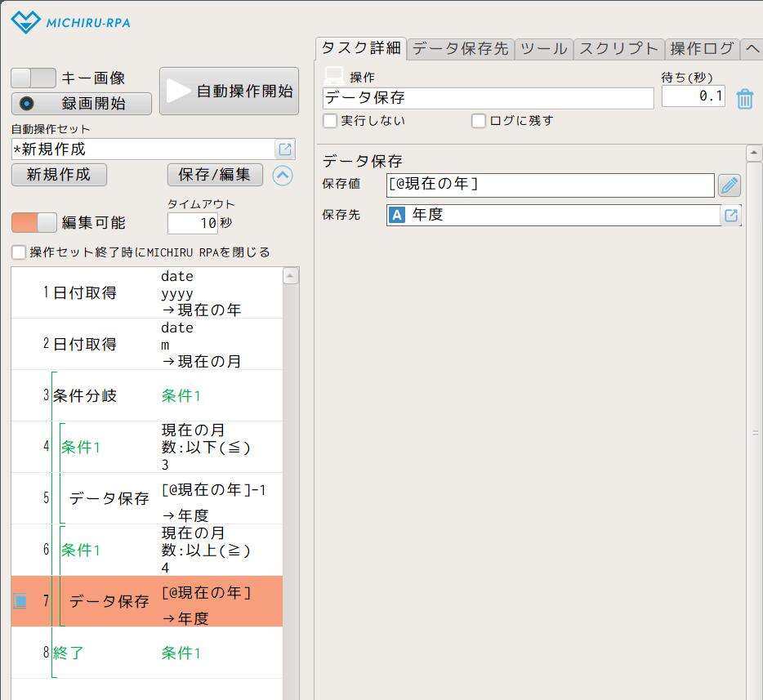The height and width of the screenshot is (700, 763).
Task: Collapse panel with the circular chevron button
Action: click(x=282, y=176)
